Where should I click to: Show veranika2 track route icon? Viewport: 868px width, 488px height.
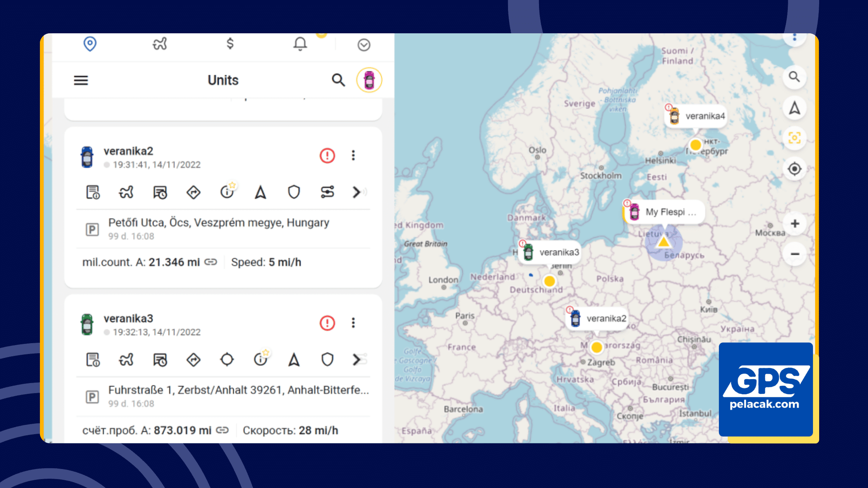126,192
